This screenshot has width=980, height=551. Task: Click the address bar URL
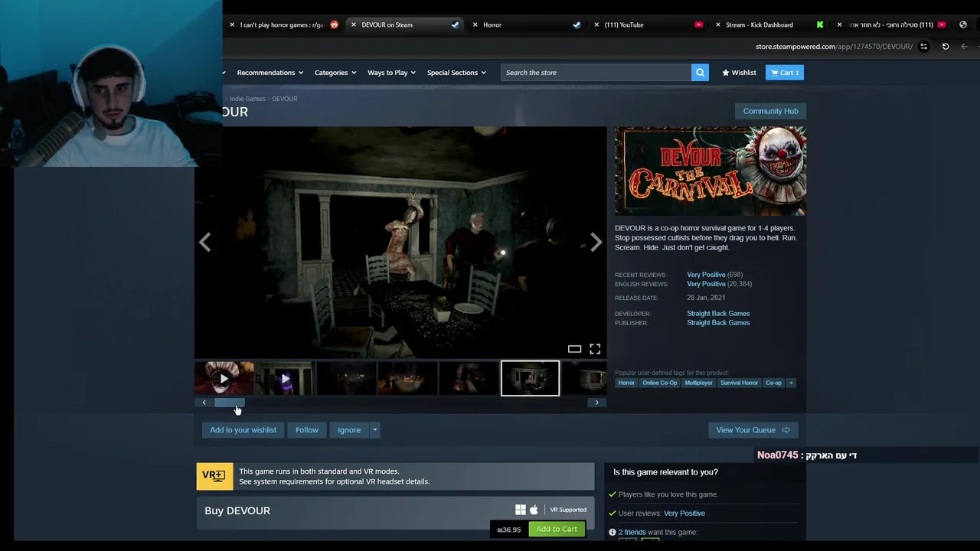[834, 47]
